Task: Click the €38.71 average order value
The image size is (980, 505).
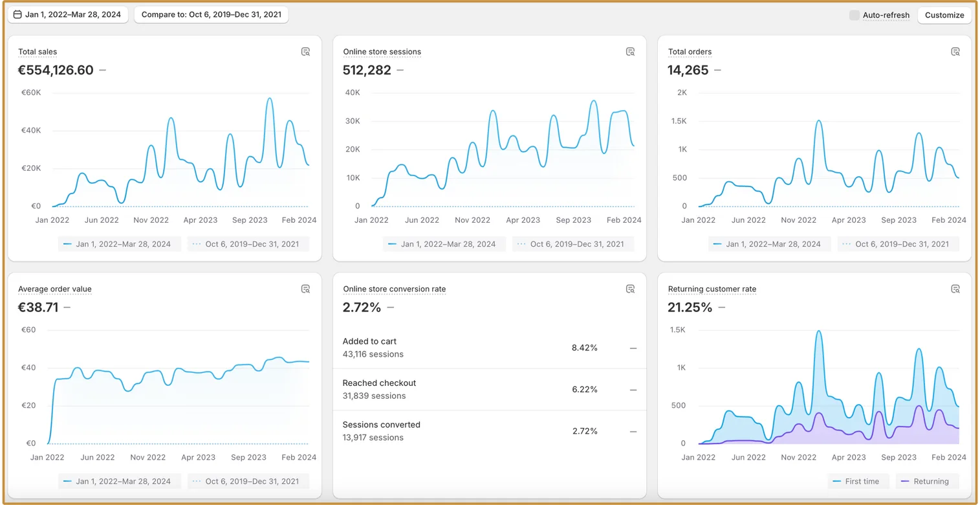Action: pyautogui.click(x=38, y=307)
